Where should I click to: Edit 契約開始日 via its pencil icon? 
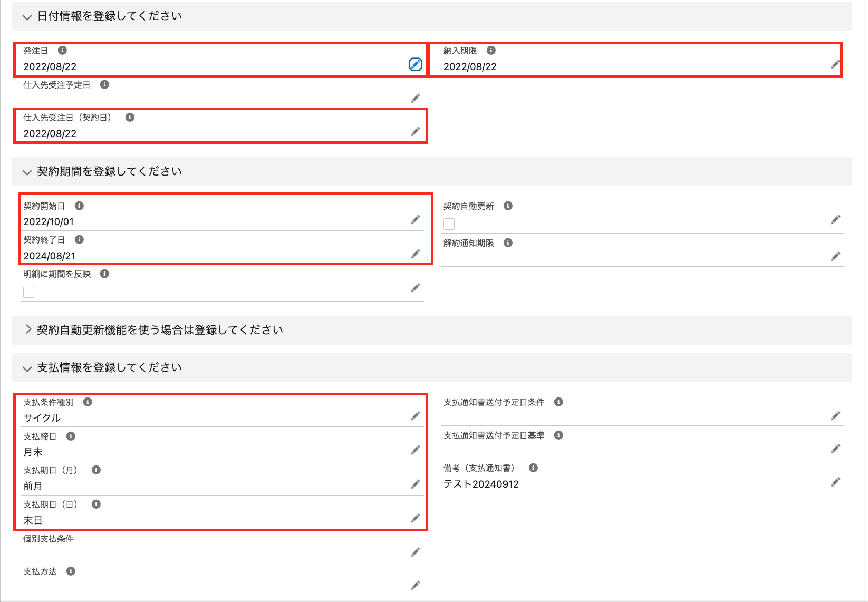click(x=416, y=219)
